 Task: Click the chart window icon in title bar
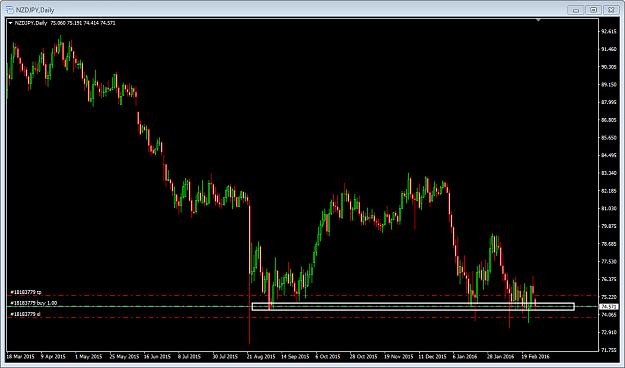pos(10,10)
